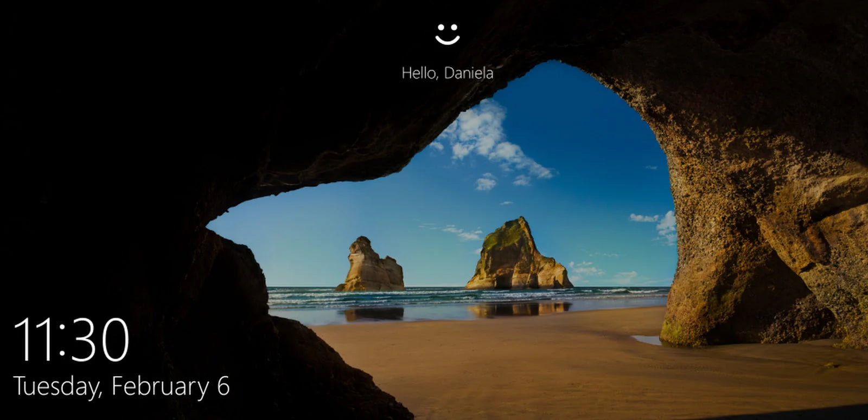
Task: Click the "Tuesday, February 6" date text
Action: (x=122, y=386)
